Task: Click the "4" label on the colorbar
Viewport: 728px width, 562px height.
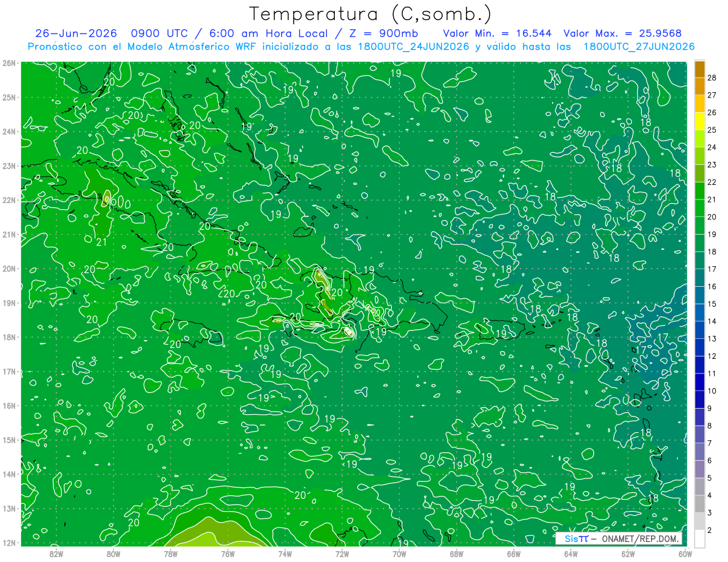Action: click(710, 495)
